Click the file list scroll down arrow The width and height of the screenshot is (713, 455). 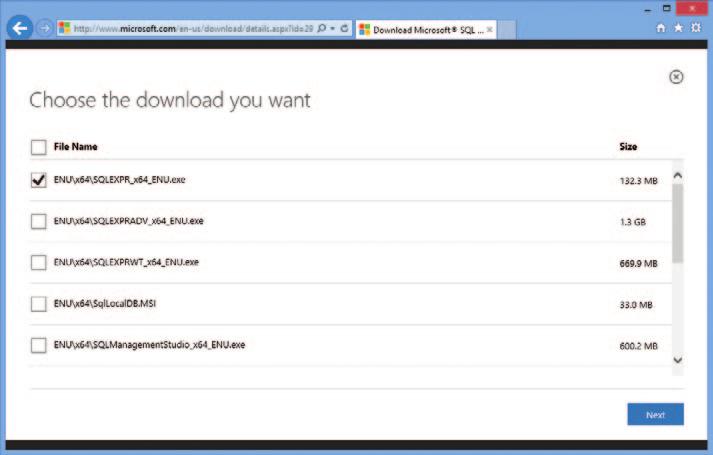tap(678, 360)
